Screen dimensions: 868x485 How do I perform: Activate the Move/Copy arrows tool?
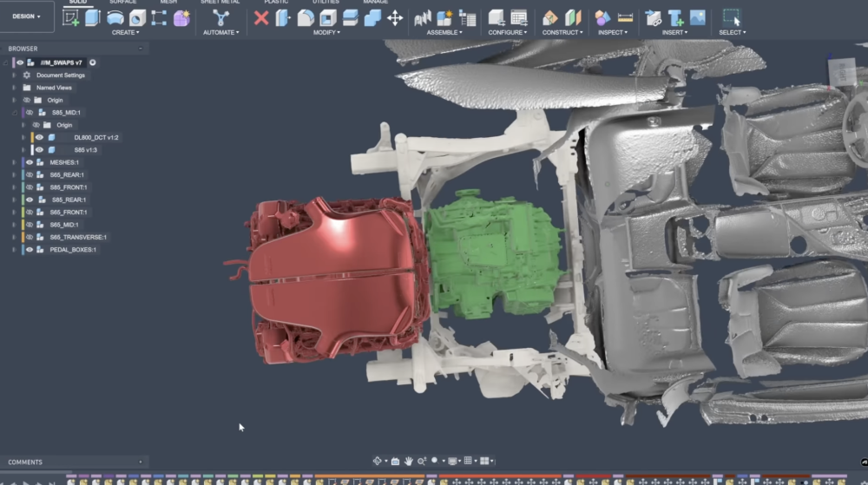click(395, 17)
